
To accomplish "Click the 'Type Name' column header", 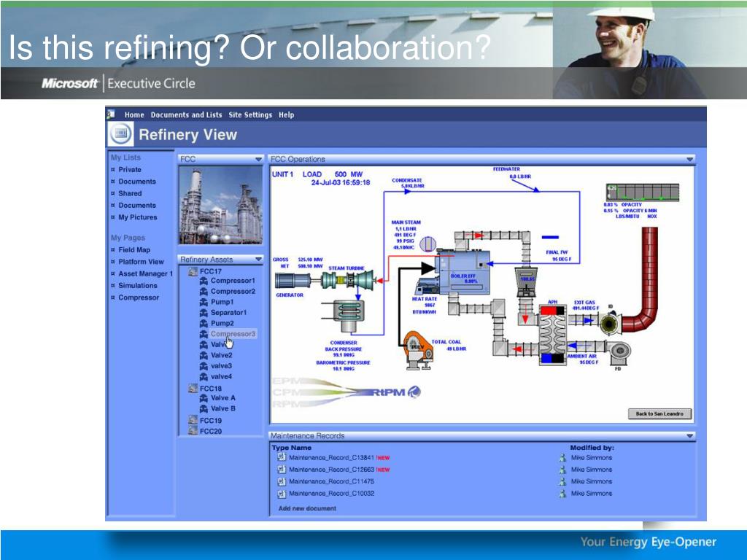I will pos(292,448).
